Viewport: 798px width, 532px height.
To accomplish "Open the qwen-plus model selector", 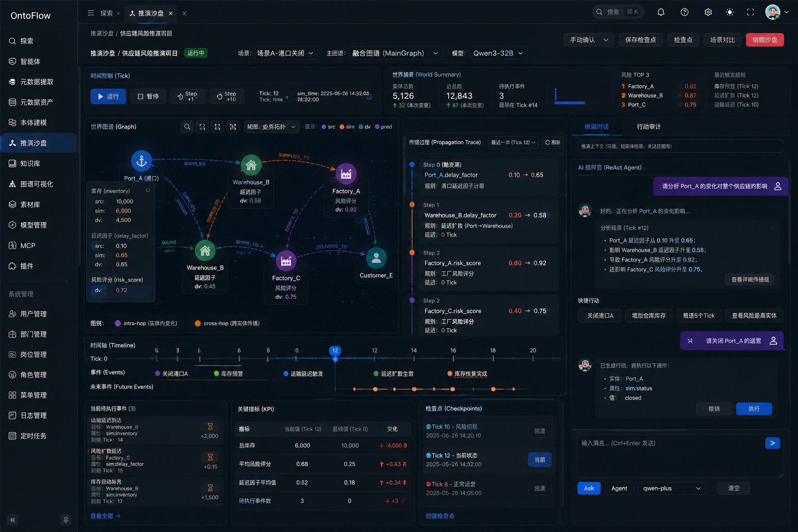I will tap(672, 488).
